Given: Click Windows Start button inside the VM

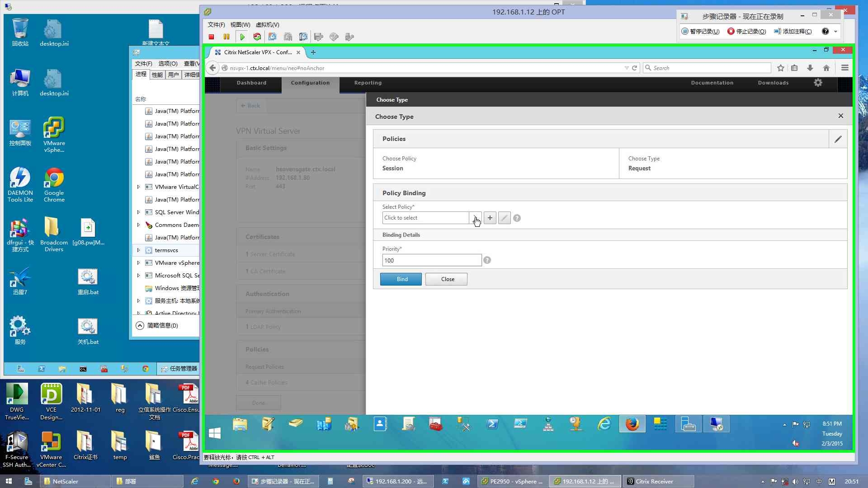Looking at the screenshot, I should point(215,433).
